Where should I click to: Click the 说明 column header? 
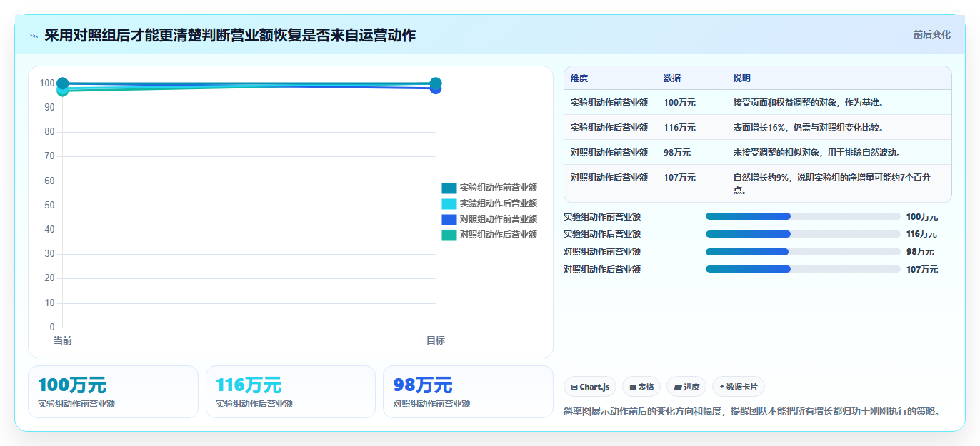point(742,78)
